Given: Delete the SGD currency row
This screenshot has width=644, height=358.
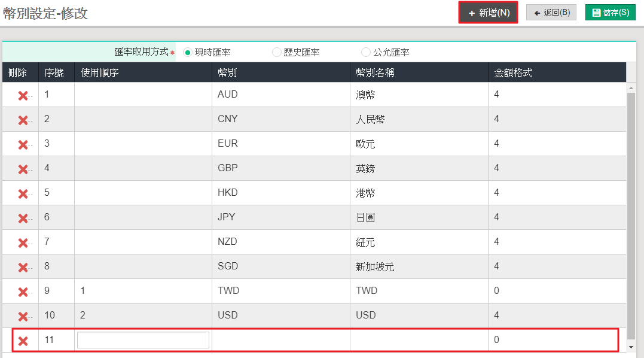Looking at the screenshot, I should (23, 268).
